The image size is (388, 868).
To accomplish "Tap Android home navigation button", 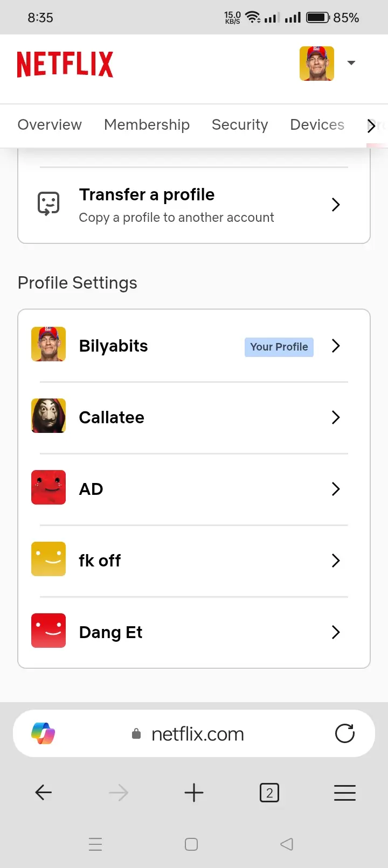I will 191,844.
